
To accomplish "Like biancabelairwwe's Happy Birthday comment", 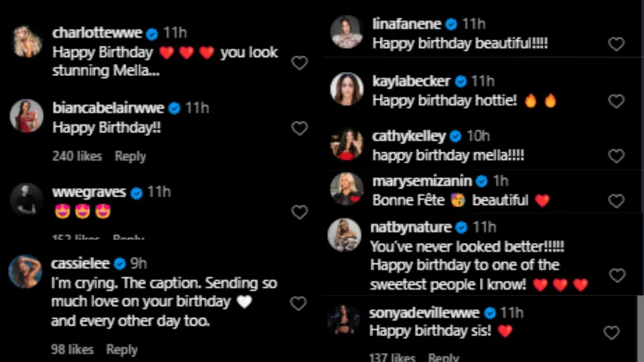I will pyautogui.click(x=299, y=128).
